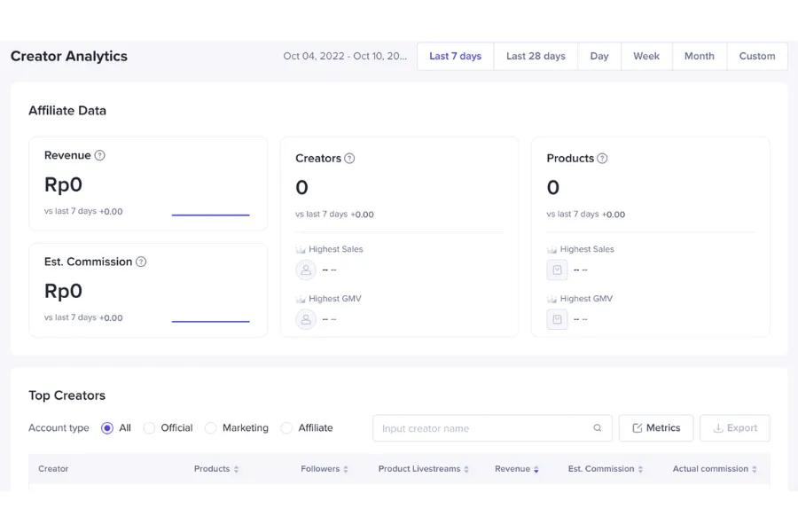Open the Revenue help tooltip icon
798x532 pixels.
[99, 155]
